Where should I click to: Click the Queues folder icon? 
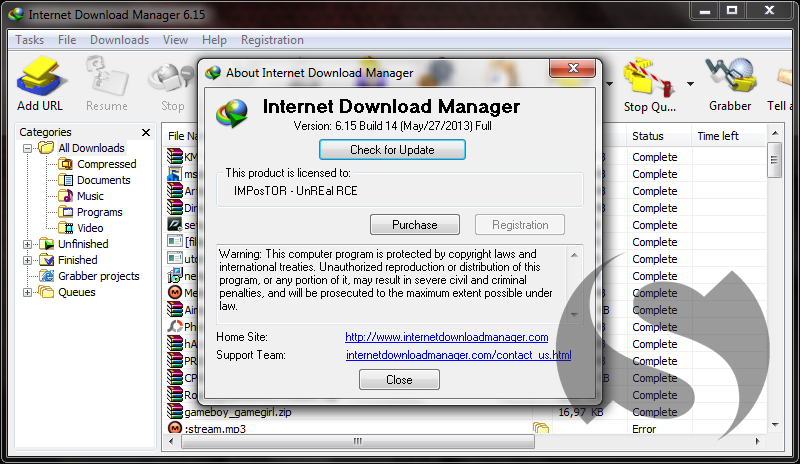(46, 292)
